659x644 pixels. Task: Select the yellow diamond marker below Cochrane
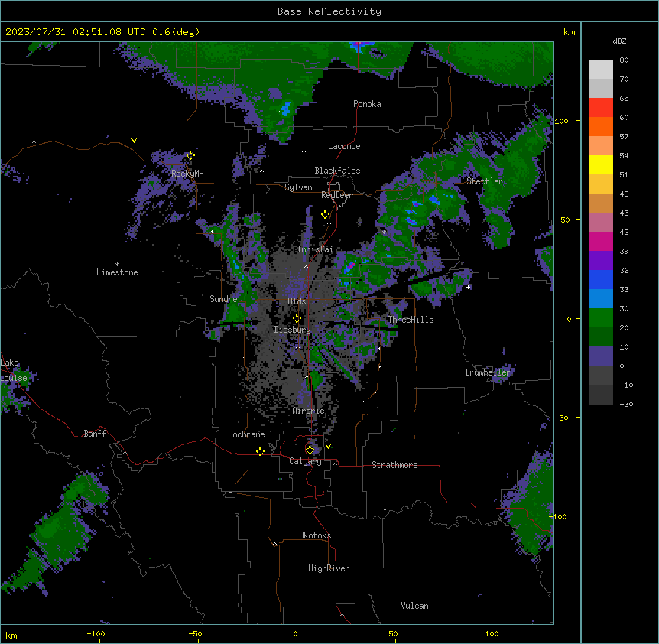260,451
